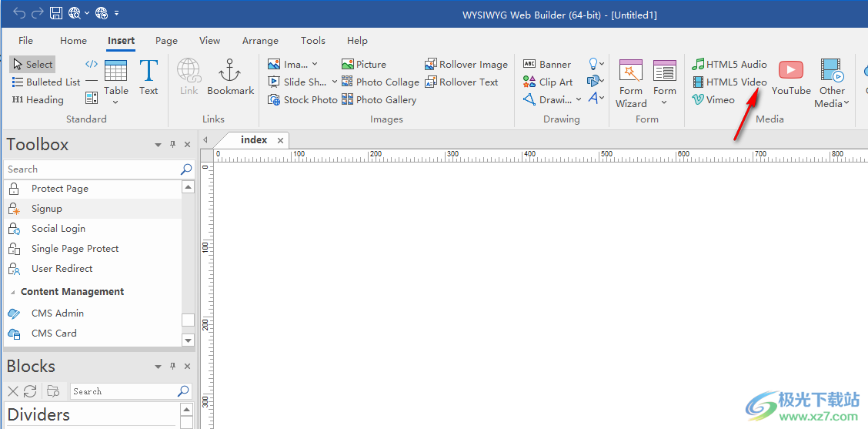
Task: Activate the Select pointer tool
Action: [x=32, y=64]
